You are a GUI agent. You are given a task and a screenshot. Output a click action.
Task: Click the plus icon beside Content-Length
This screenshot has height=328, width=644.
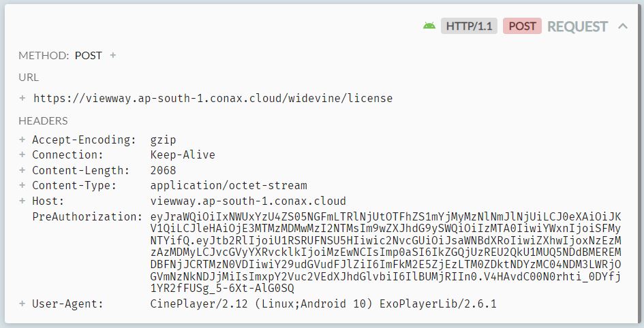pos(22,170)
